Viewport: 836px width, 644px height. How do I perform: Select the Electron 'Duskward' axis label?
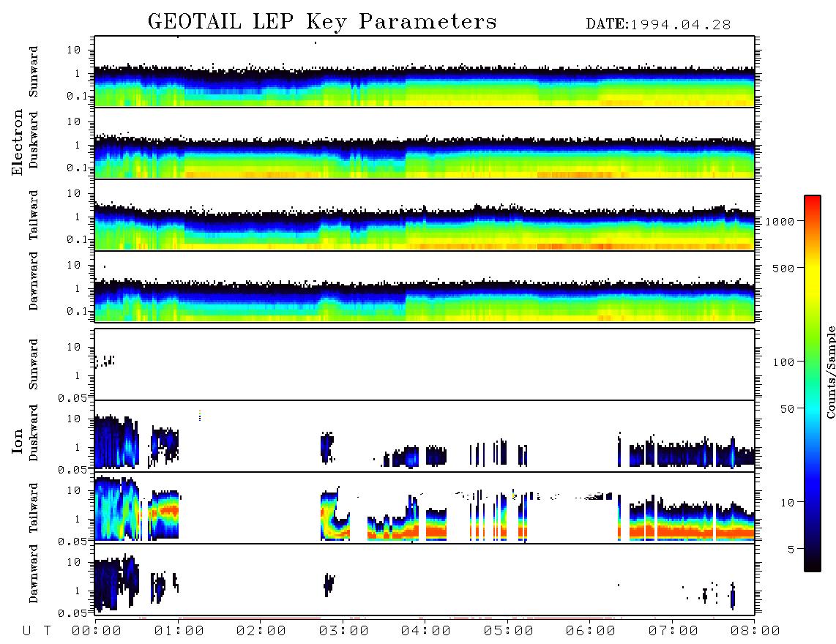coord(34,140)
